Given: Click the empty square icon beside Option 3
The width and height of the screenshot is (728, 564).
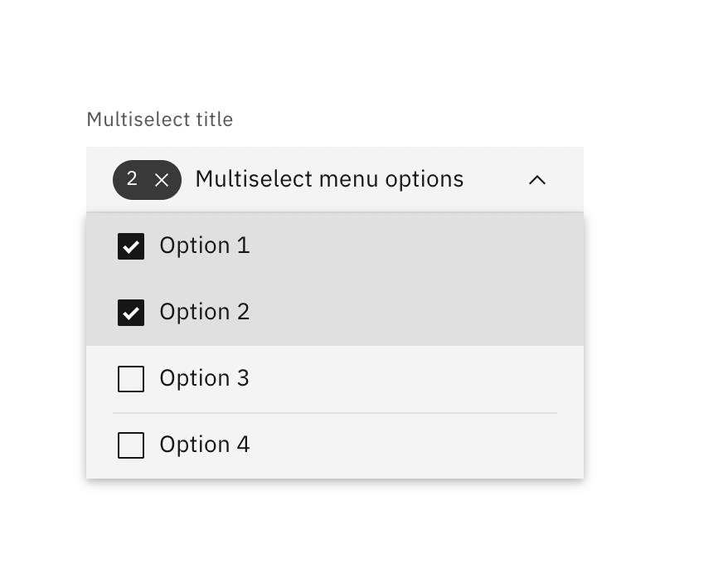Looking at the screenshot, I should [x=130, y=378].
